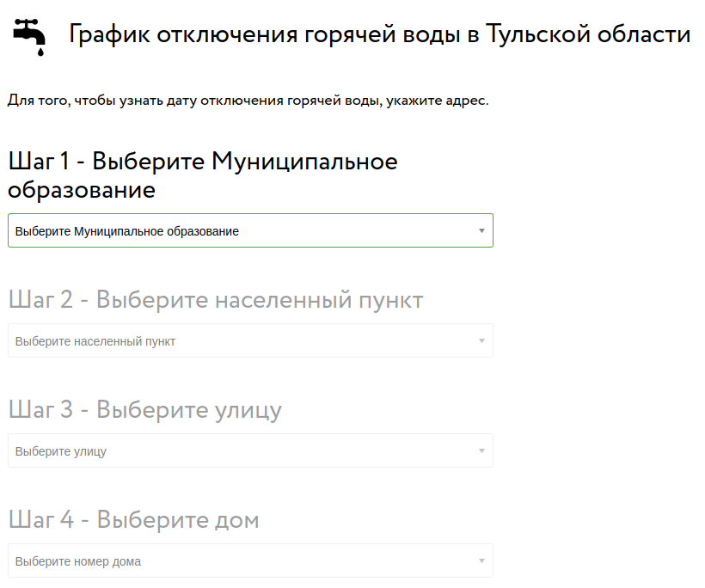Click the arrow on the street dropdown
Viewport: 705px width, 588px height.
click(x=481, y=450)
